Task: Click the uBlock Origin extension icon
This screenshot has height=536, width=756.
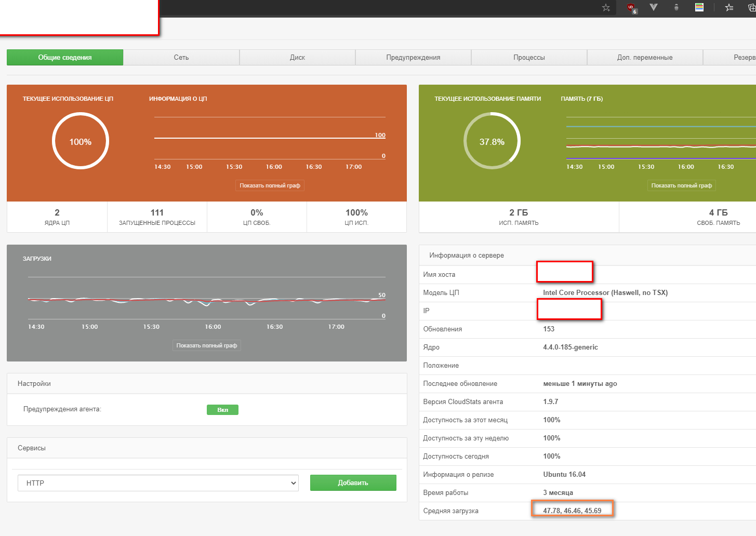Action: coord(631,8)
